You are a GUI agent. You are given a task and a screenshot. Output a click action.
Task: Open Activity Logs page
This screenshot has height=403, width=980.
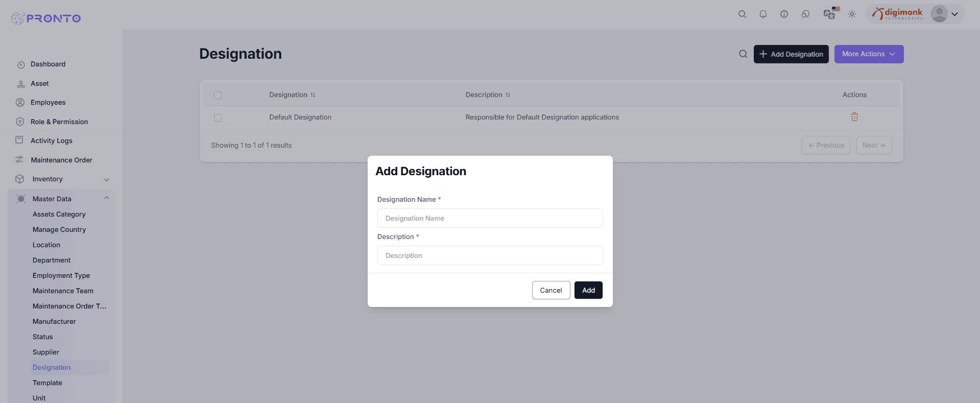[x=52, y=141]
